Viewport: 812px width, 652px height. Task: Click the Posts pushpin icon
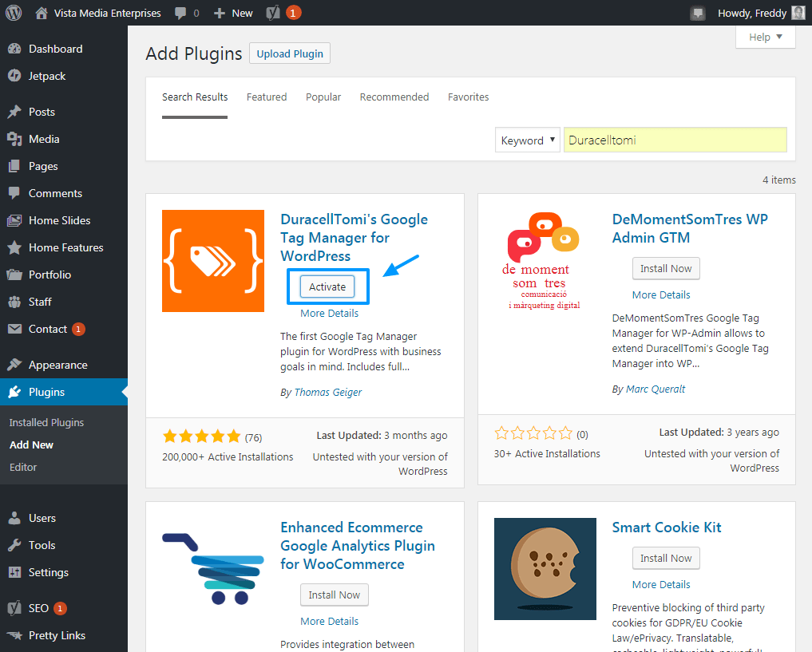pyautogui.click(x=14, y=112)
